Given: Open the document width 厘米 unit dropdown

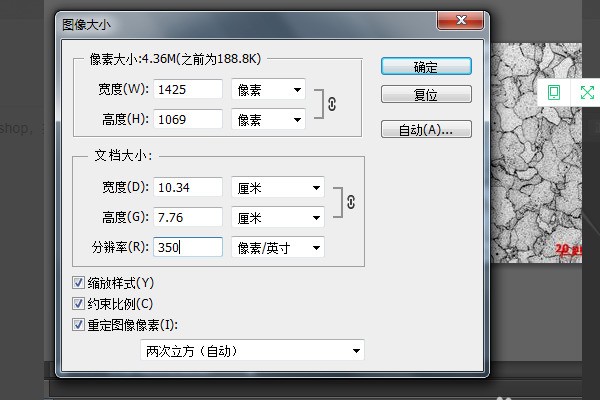Looking at the screenshot, I should 278,188.
